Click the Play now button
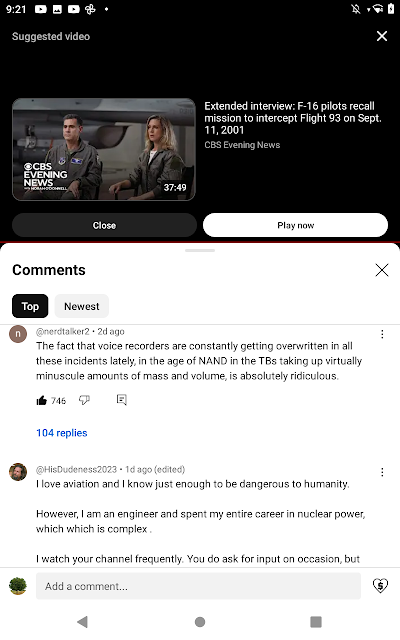This screenshot has width=400, height=640. pos(296,225)
